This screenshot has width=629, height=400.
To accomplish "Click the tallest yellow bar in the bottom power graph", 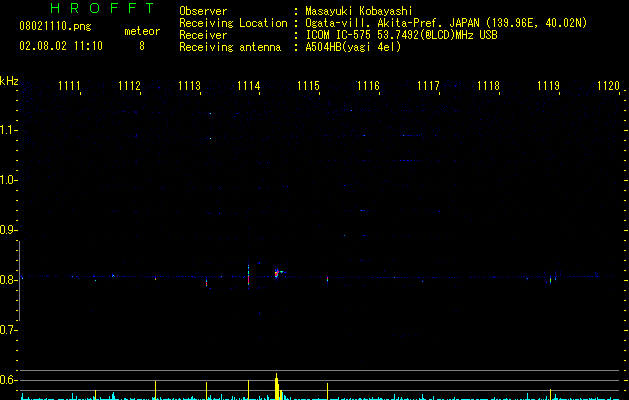I will [x=276, y=386].
